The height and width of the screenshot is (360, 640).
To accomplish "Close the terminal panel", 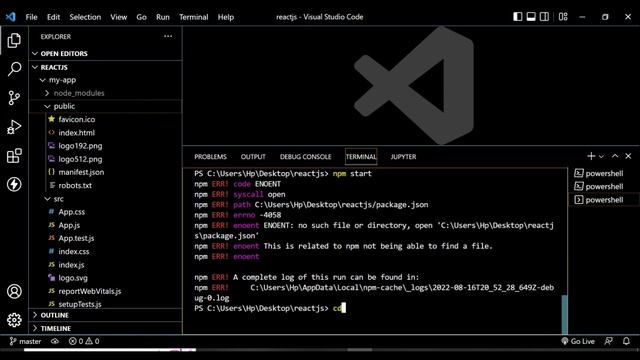I will (628, 156).
